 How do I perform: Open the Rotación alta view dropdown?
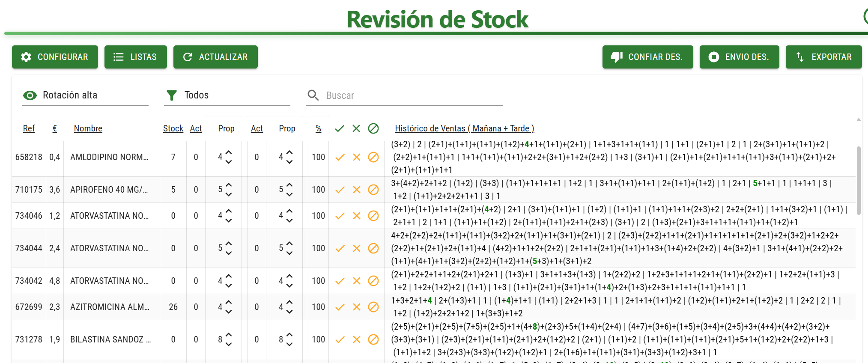85,95
